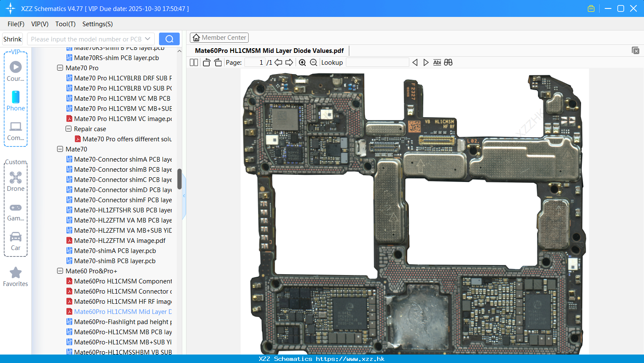
Task: Click the yellow VIP briefcase icon in the title bar
Action: (591, 8)
